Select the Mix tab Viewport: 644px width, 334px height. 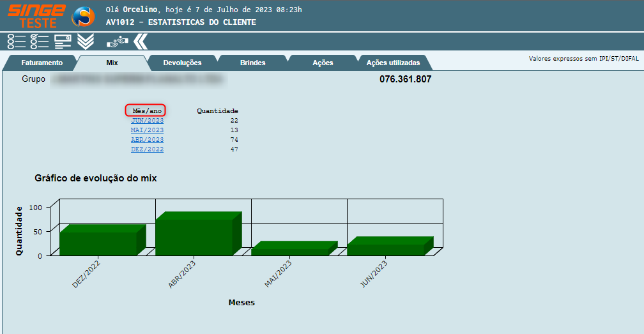click(x=112, y=63)
